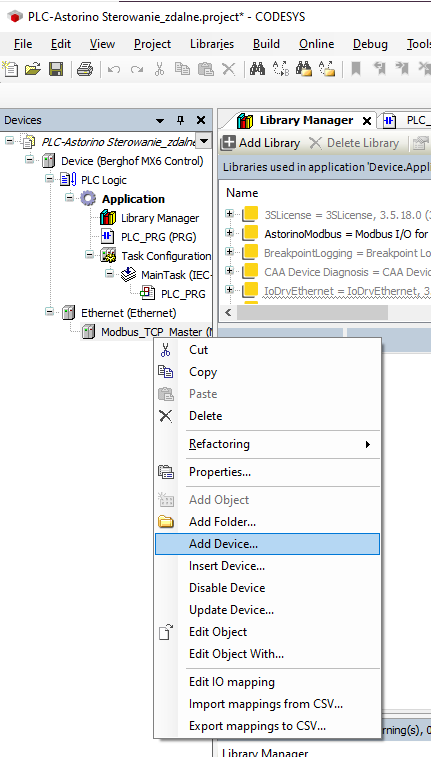Click the New file toolbar icon
432x758 pixels.
pyautogui.click(x=10, y=70)
